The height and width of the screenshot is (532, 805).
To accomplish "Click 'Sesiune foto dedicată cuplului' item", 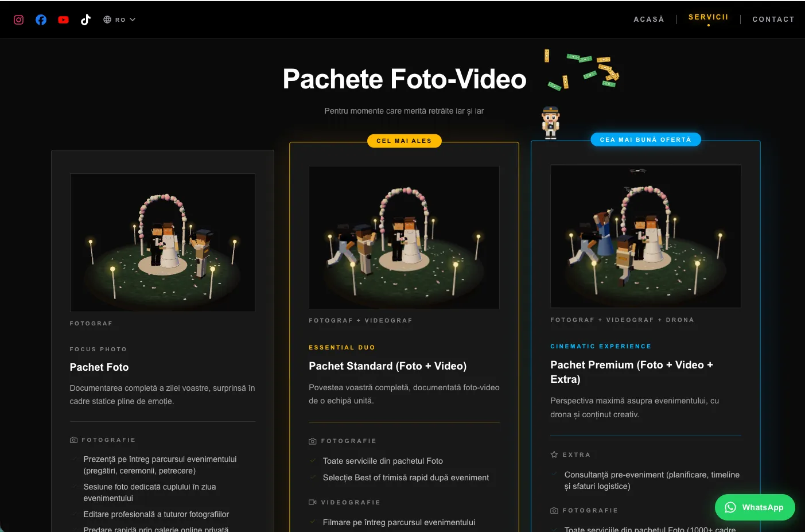I will pyautogui.click(x=150, y=492).
